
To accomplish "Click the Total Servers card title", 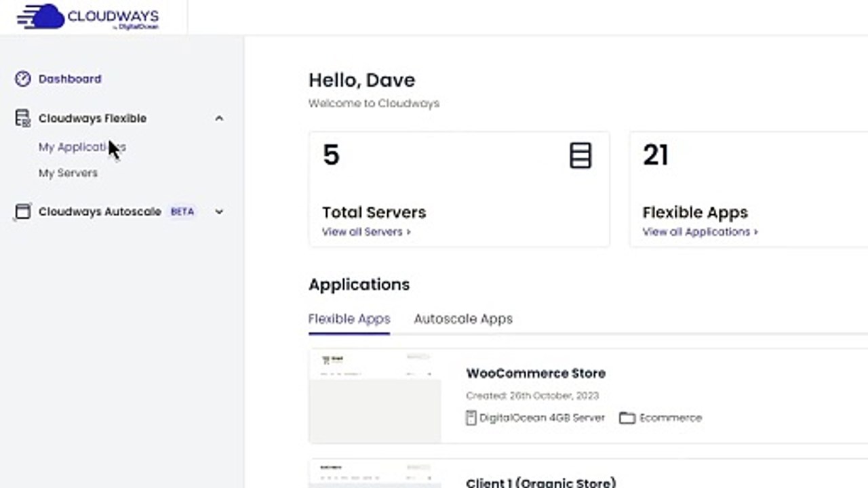I will point(374,212).
